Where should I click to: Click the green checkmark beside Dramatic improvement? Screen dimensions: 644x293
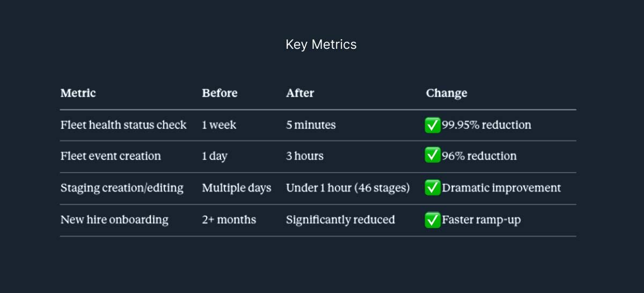pos(433,188)
